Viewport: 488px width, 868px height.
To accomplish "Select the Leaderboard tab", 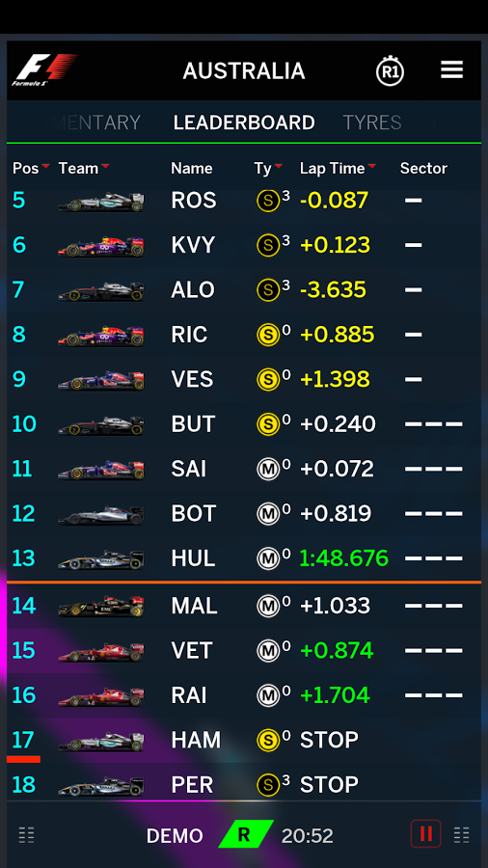I will point(244,122).
